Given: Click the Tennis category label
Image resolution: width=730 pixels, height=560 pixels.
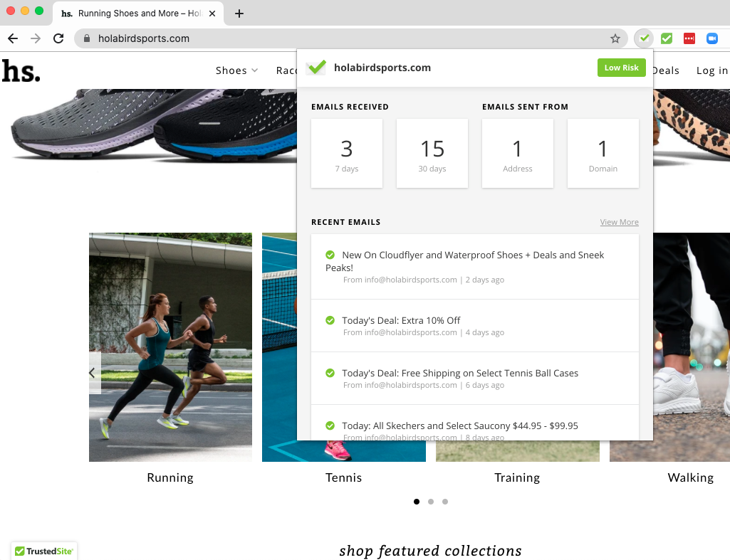Looking at the screenshot, I should pos(343,477).
